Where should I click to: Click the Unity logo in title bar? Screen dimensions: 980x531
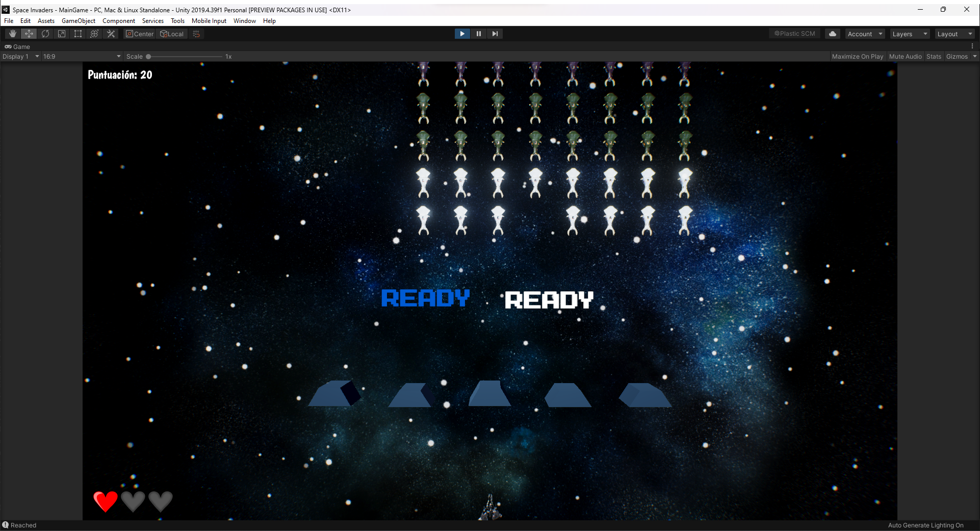(6, 10)
